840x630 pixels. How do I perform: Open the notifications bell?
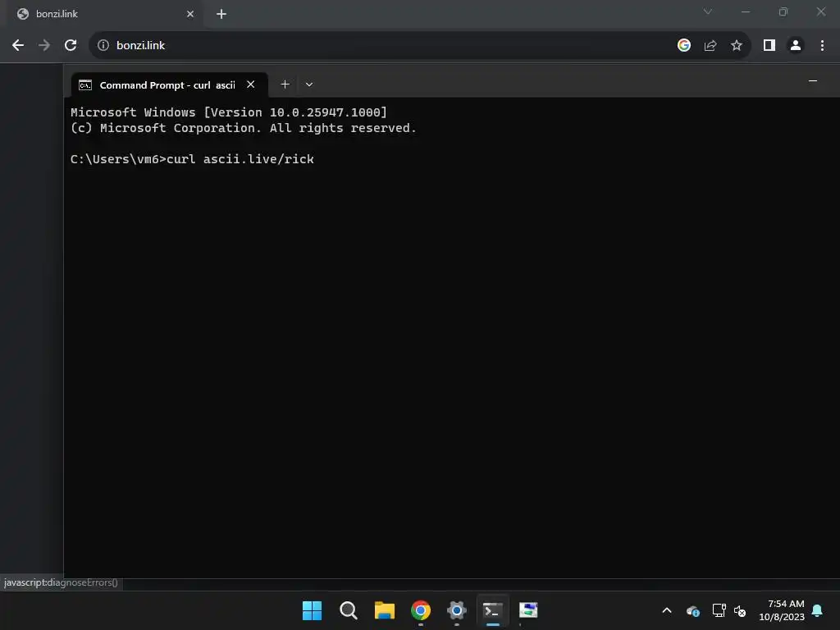tap(818, 610)
